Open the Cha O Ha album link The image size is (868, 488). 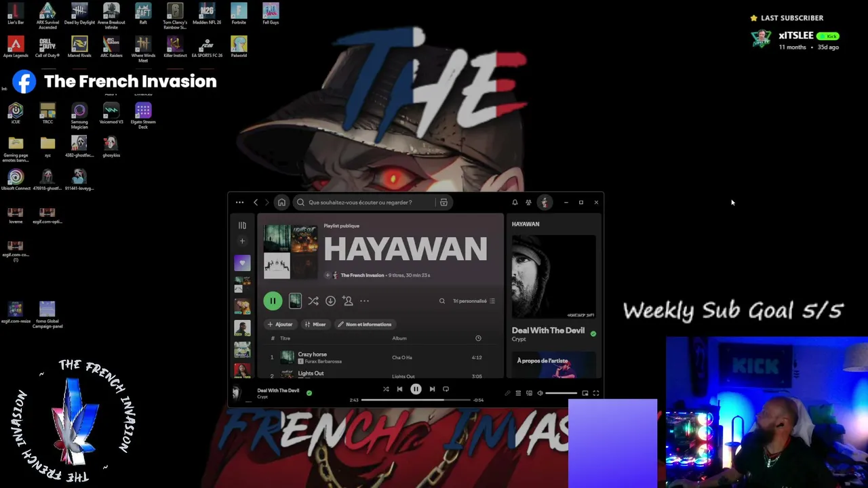pyautogui.click(x=402, y=358)
